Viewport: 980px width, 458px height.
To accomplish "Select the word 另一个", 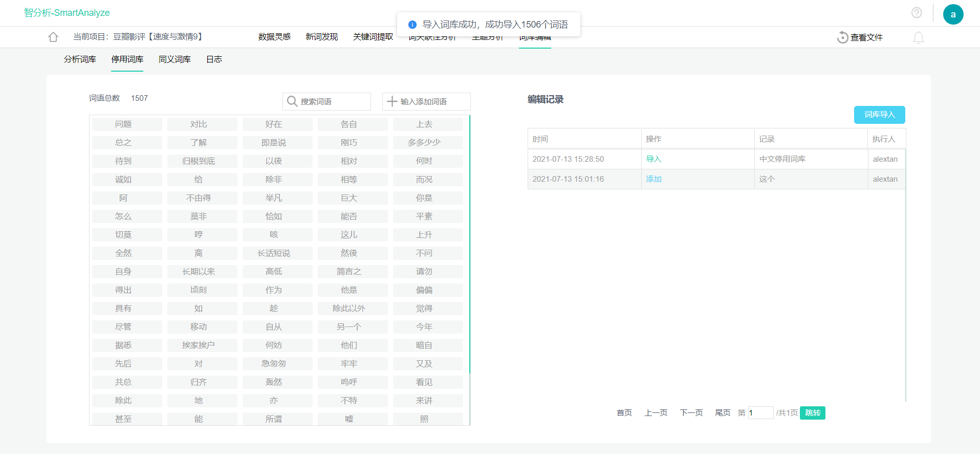I will [x=353, y=327].
